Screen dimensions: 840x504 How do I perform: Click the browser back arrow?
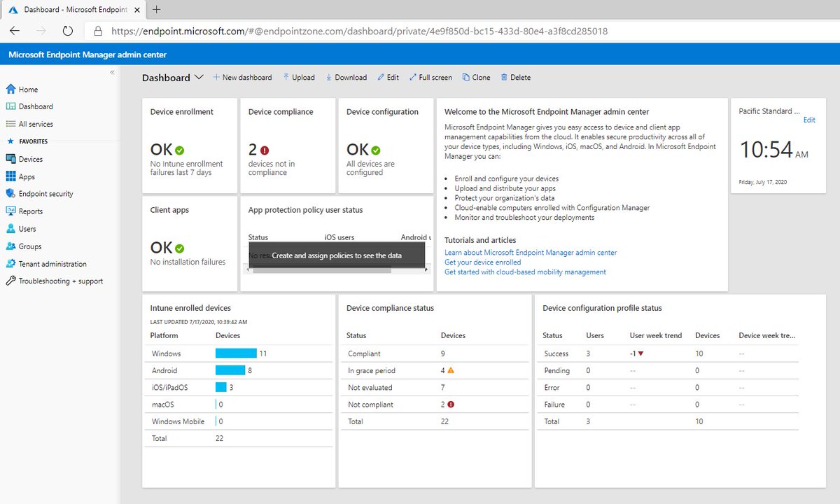[x=15, y=31]
